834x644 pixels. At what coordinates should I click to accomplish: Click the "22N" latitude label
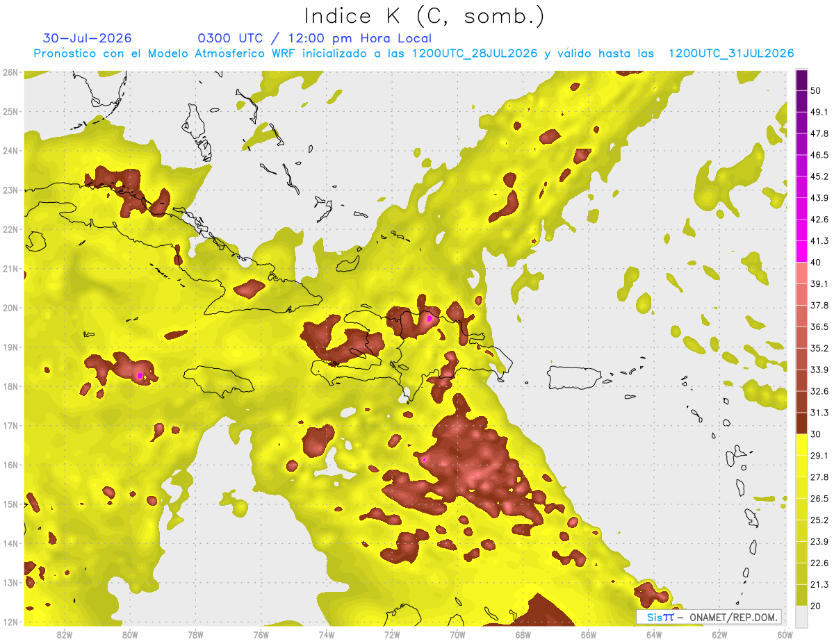pos(10,229)
